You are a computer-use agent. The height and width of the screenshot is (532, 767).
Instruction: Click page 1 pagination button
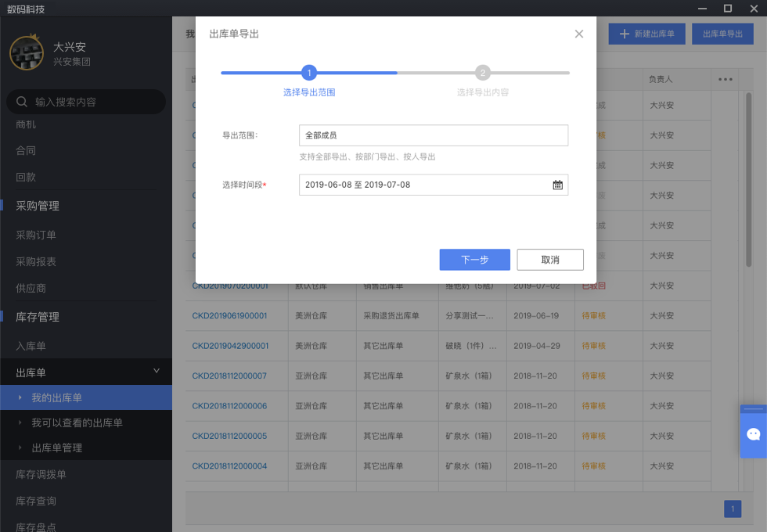point(733,509)
